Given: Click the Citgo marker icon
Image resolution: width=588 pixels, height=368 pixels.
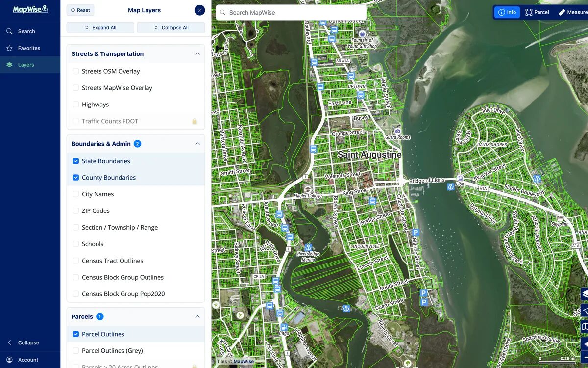Looking at the screenshot, I should coord(284,327).
